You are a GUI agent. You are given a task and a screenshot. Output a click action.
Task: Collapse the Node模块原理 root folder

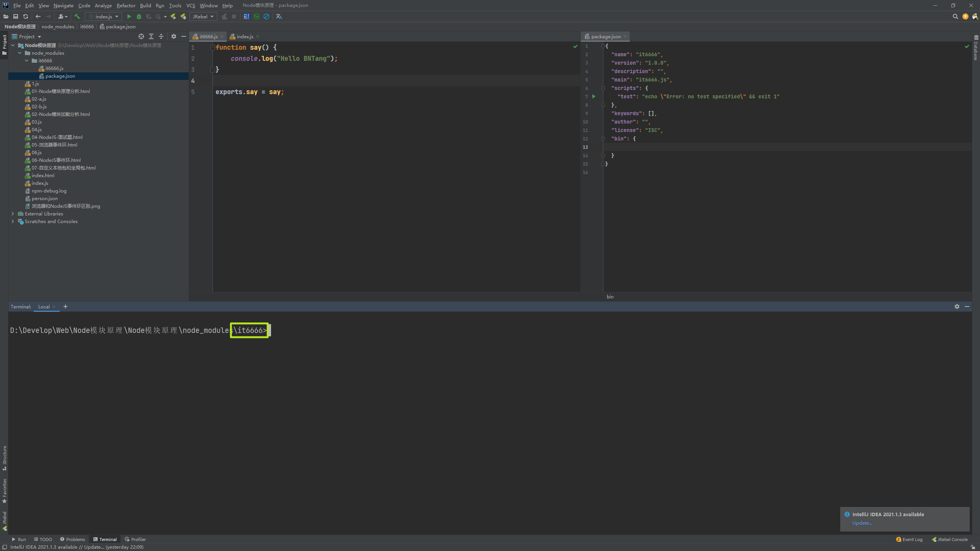(x=13, y=45)
